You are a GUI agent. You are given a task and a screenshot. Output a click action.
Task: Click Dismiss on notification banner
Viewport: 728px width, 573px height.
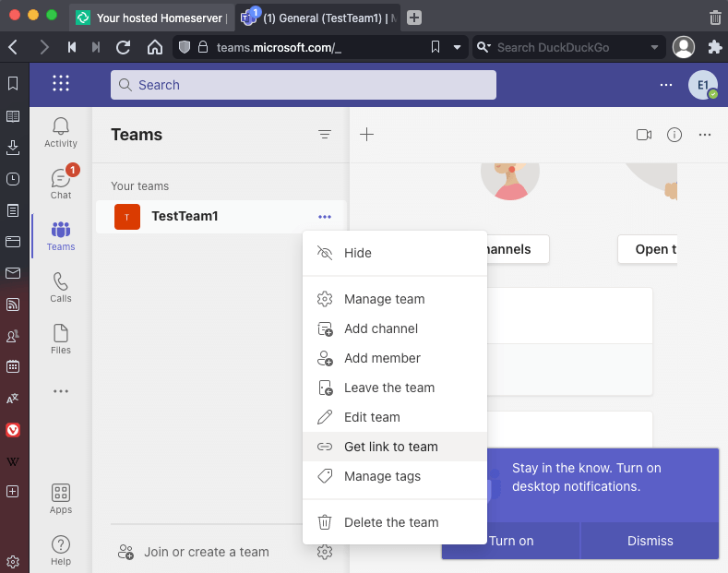(x=650, y=541)
